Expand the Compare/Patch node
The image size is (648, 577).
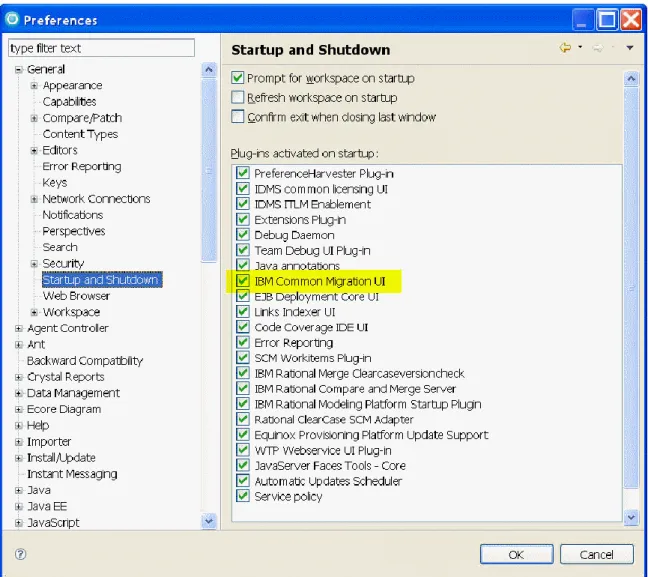(34, 118)
